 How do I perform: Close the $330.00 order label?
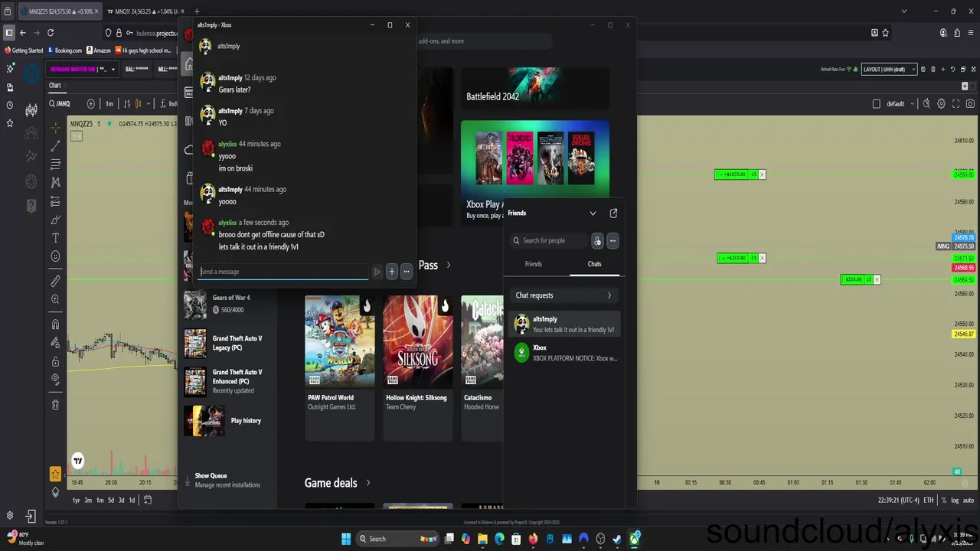coord(877,279)
